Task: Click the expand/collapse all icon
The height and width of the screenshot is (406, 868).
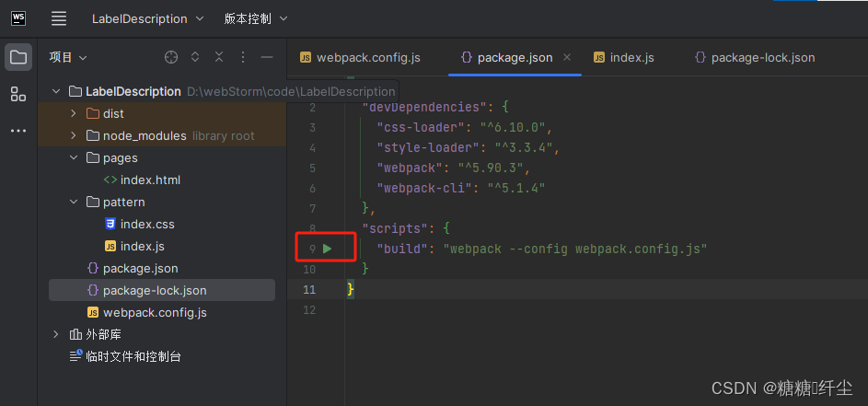Action: click(x=195, y=57)
